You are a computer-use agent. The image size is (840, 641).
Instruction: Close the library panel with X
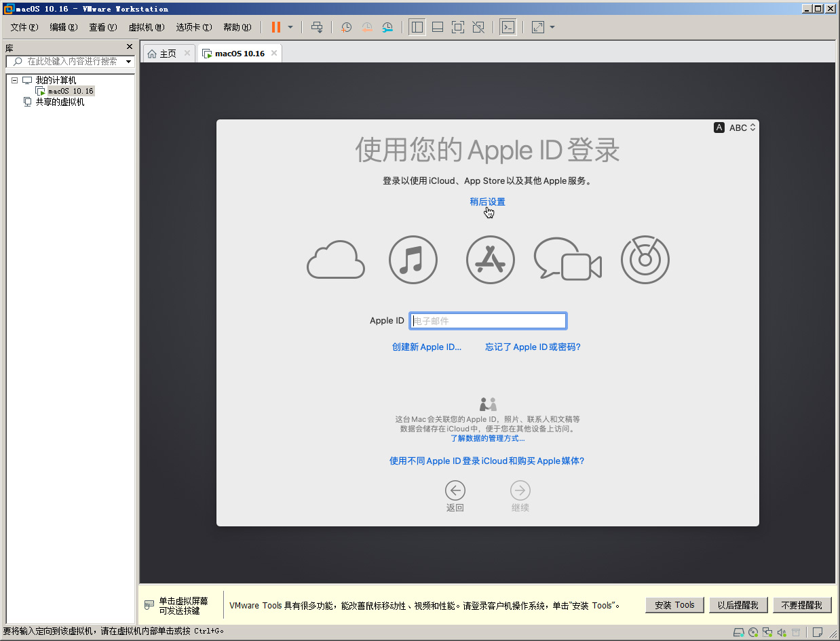pos(130,47)
